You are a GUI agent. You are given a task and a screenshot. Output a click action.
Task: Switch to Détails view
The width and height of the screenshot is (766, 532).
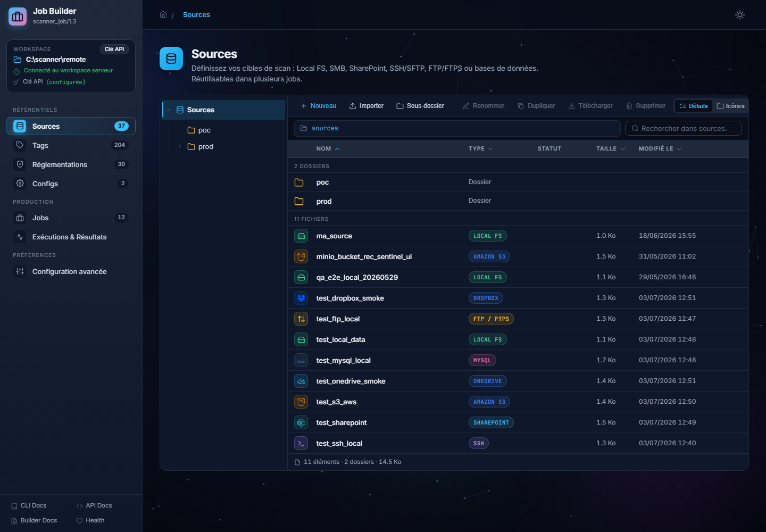pyautogui.click(x=694, y=106)
